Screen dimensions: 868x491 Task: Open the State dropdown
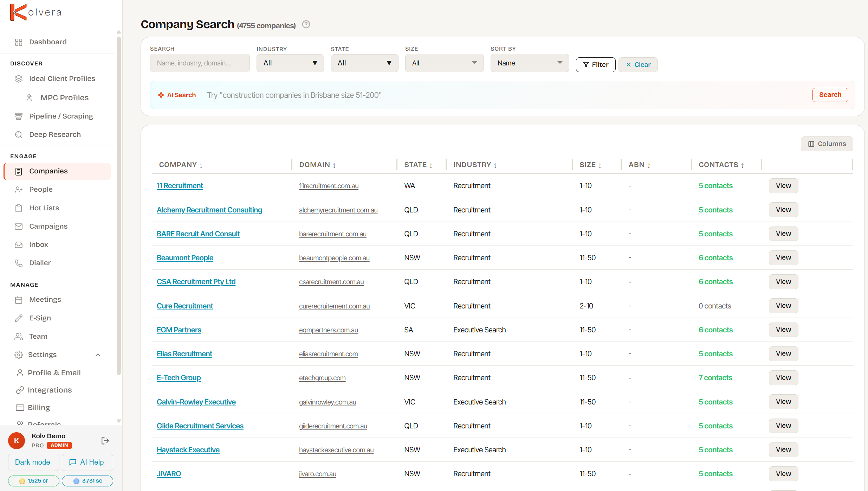364,63
